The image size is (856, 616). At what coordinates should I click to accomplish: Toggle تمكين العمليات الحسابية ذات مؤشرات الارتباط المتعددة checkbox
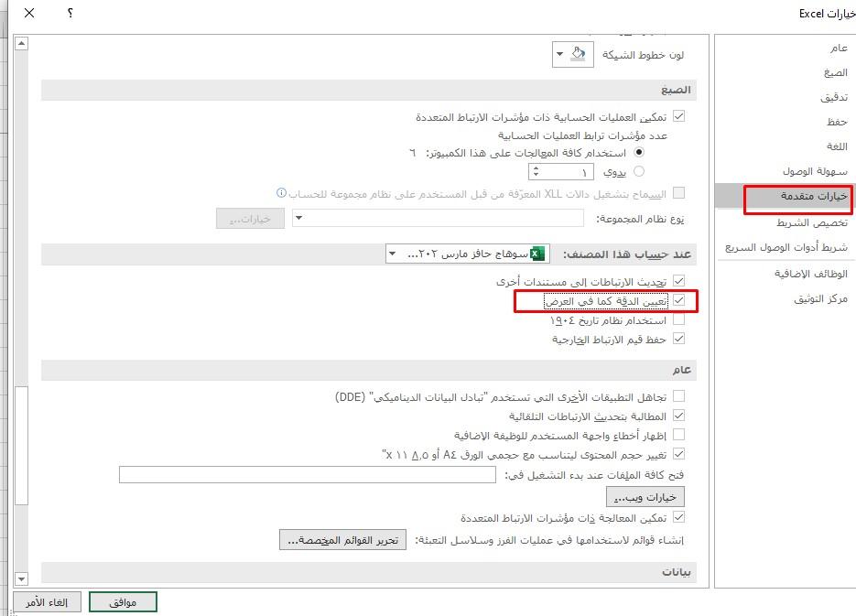tap(678, 116)
